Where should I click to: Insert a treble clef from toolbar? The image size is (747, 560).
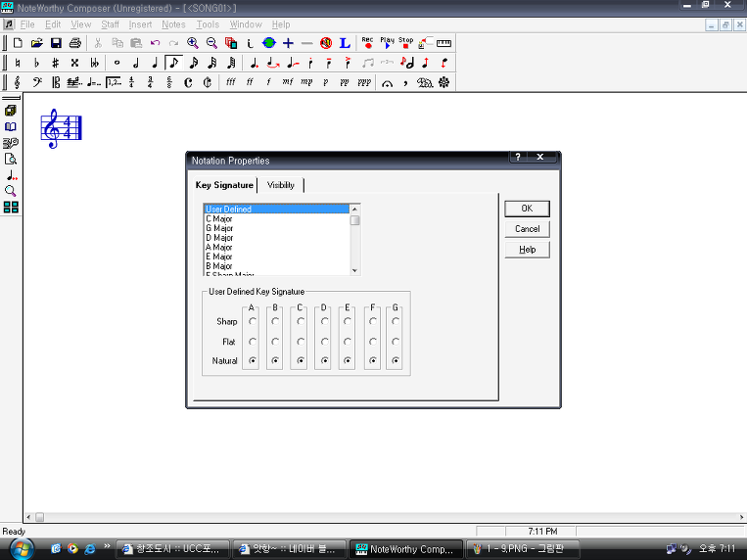[18, 82]
